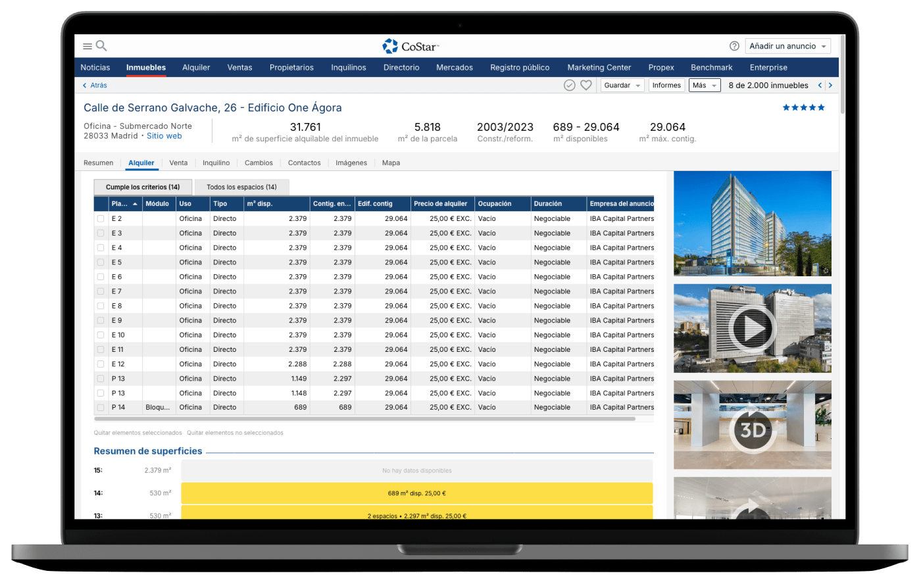
Task: Tick the checkbox for row P 14
Action: [101, 408]
